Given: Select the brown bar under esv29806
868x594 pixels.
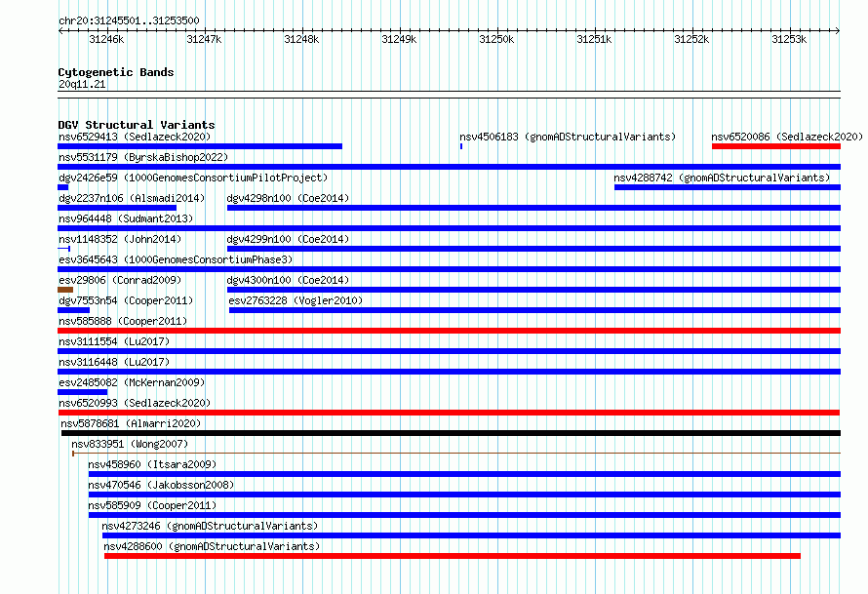Looking at the screenshot, I should click(65, 290).
